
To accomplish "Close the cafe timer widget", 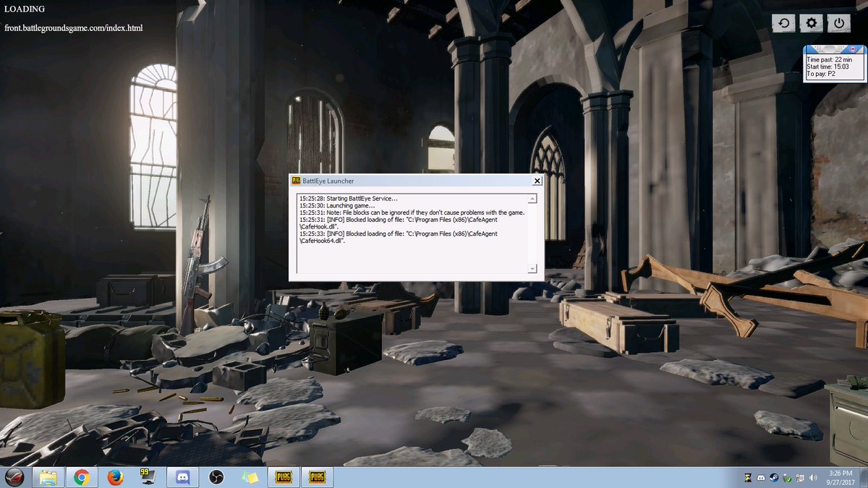I will (854, 49).
